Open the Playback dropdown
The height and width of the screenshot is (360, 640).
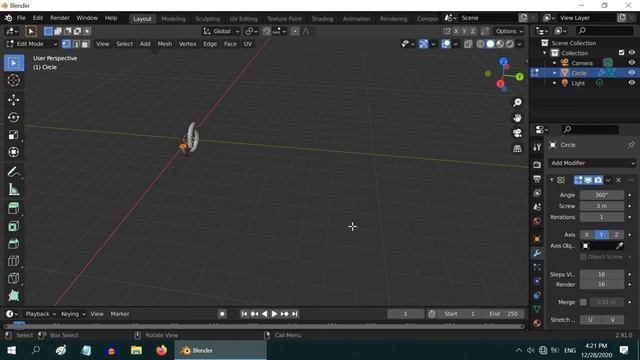40,314
